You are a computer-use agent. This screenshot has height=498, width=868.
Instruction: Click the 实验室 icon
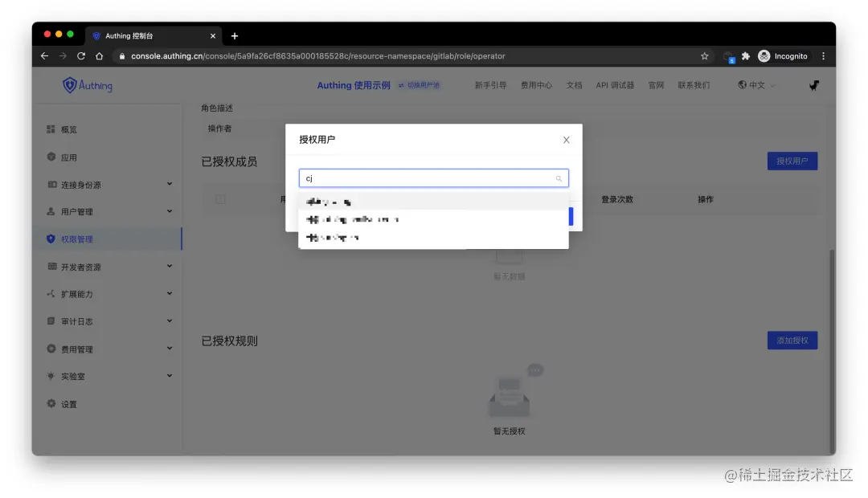51,376
